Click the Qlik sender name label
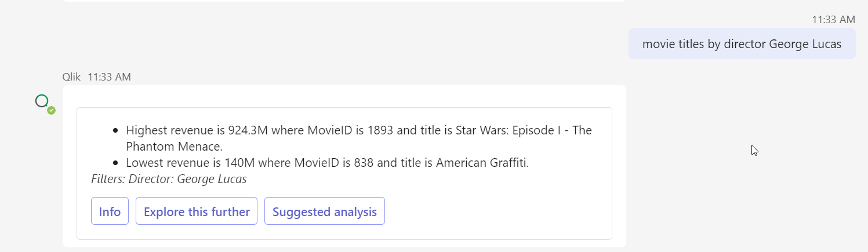 tap(71, 76)
